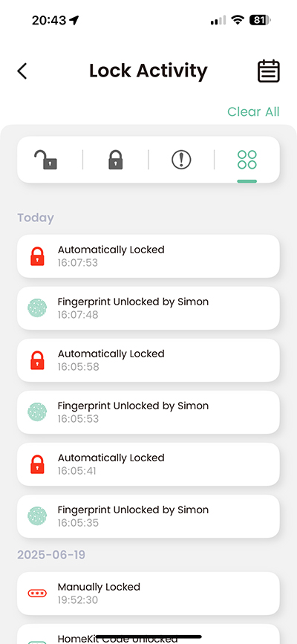The width and height of the screenshot is (297, 644).
Task: Open the HomeKit Code Unlocked entry
Action: click(148, 634)
